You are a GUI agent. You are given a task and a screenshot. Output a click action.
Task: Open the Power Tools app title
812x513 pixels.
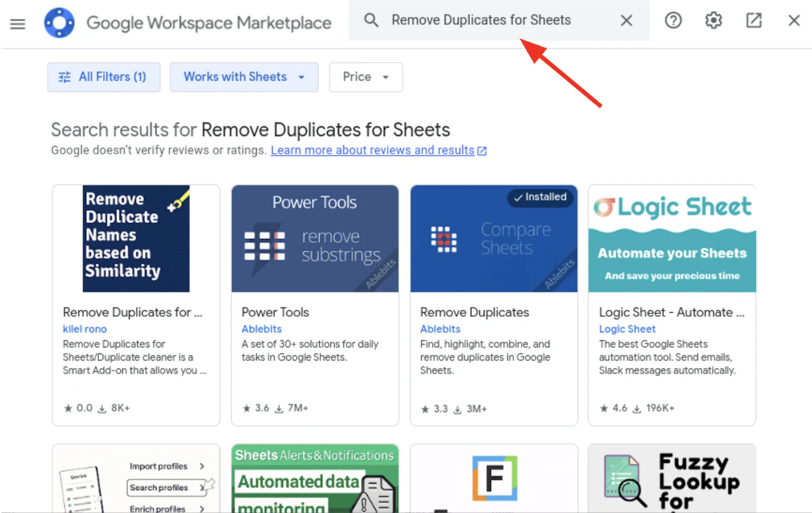275,312
